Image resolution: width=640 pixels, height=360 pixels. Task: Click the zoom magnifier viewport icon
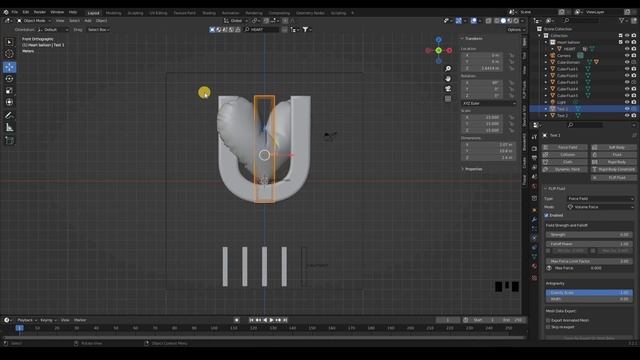coord(448,69)
